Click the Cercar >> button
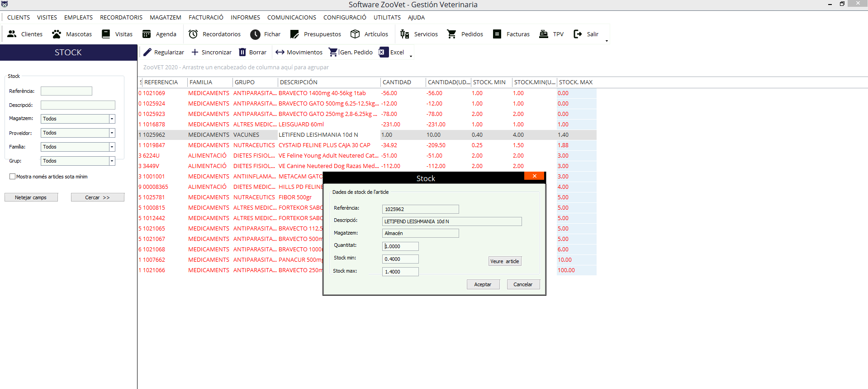The height and width of the screenshot is (389, 868). point(98,197)
